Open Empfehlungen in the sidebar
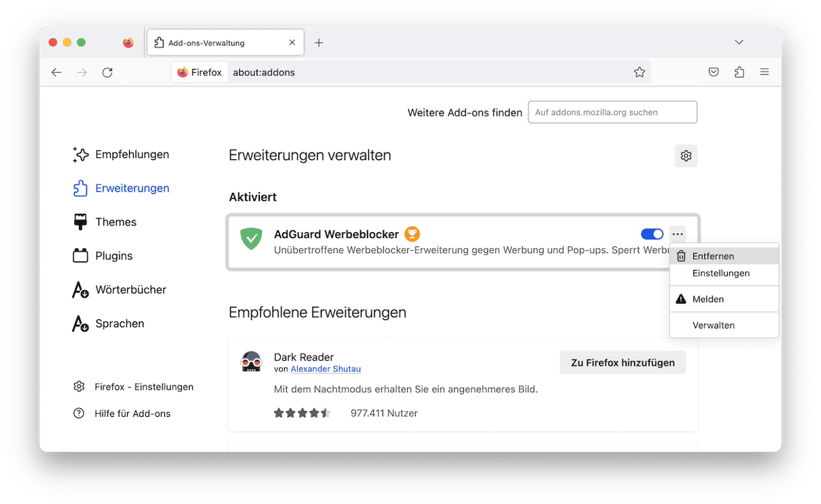 121,155
